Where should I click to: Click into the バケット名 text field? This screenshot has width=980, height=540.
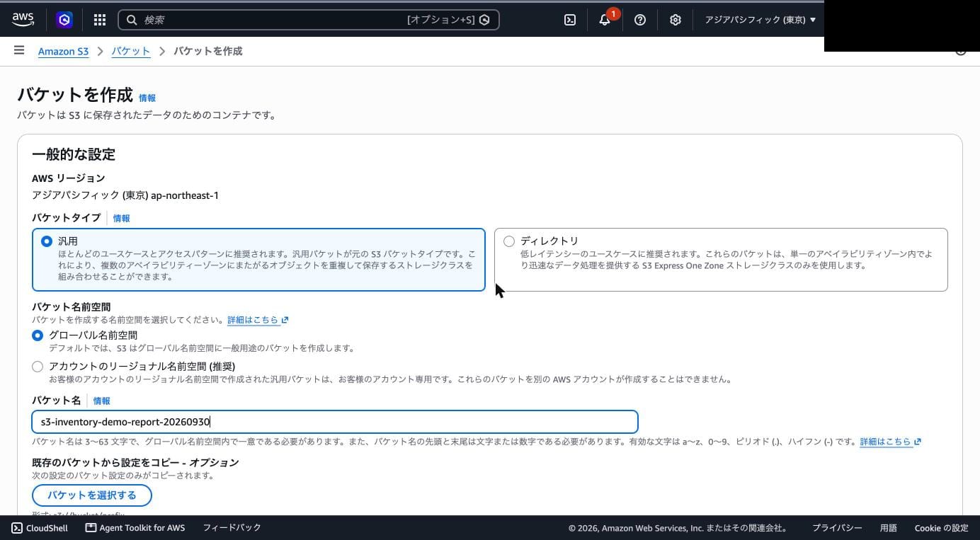pos(335,422)
